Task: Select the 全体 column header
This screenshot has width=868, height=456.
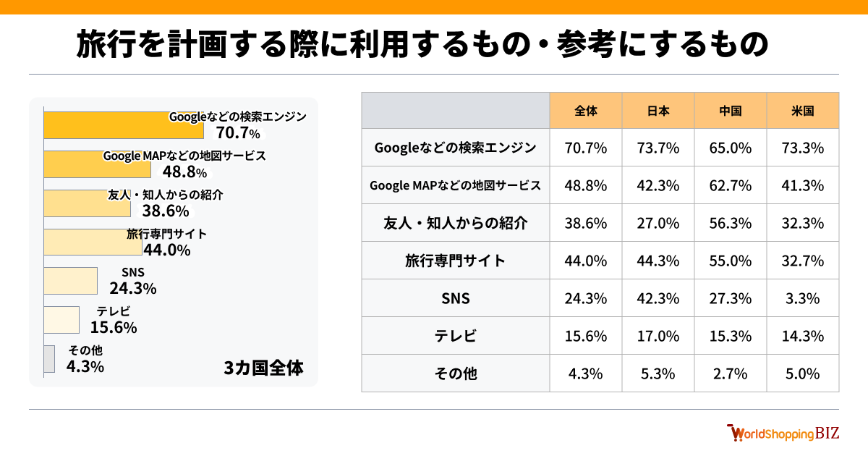Action: (x=586, y=111)
